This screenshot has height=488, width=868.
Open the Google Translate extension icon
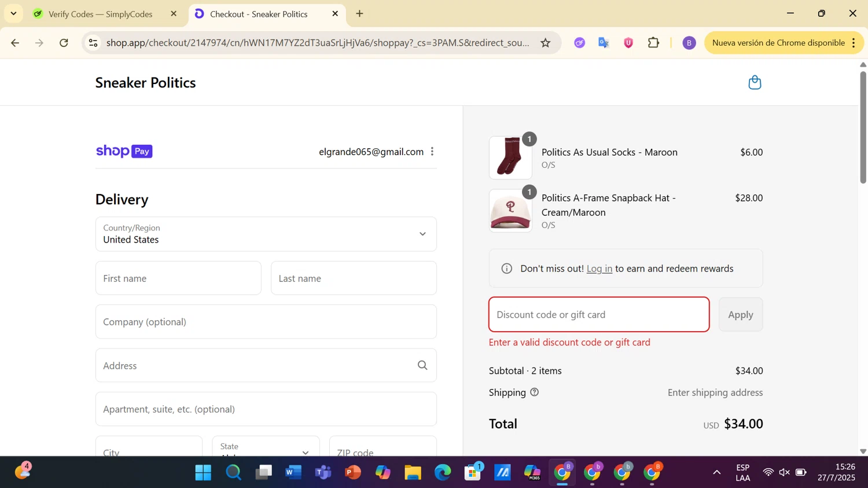click(604, 43)
